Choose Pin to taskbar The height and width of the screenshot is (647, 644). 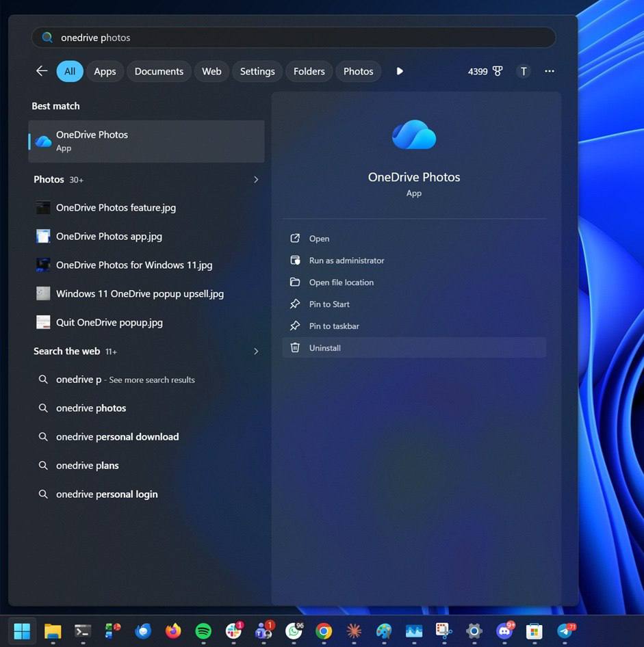pos(414,326)
